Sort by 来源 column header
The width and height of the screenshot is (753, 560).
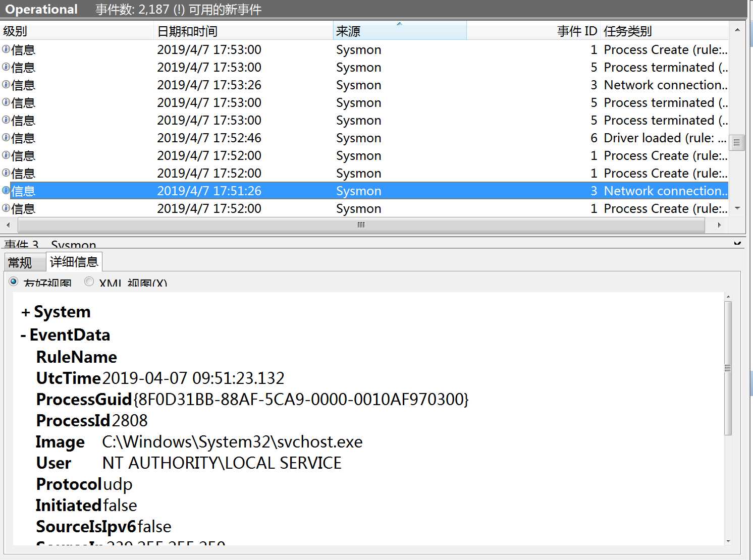tap(400, 31)
